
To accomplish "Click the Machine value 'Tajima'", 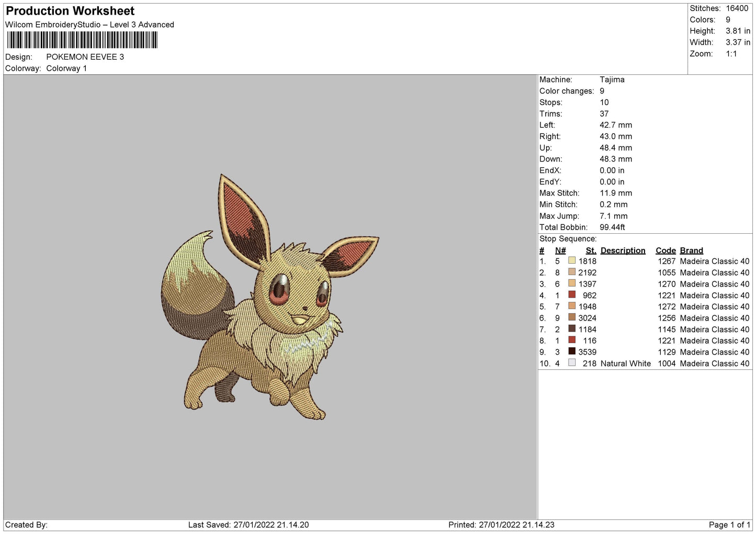I will pos(612,79).
